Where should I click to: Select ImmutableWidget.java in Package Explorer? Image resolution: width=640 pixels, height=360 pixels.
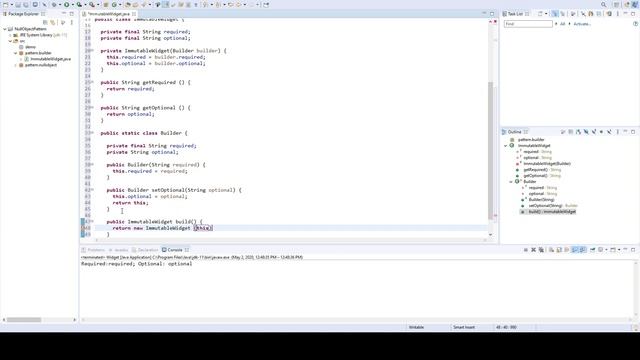click(51, 59)
